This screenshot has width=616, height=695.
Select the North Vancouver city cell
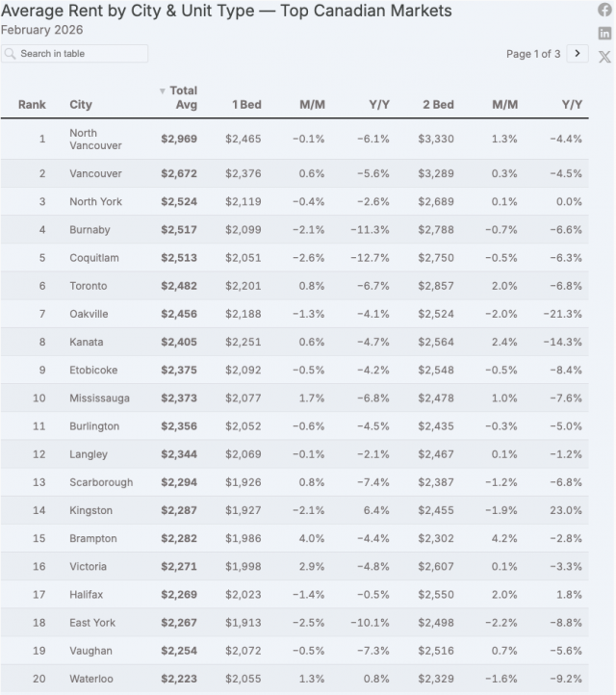click(x=95, y=139)
